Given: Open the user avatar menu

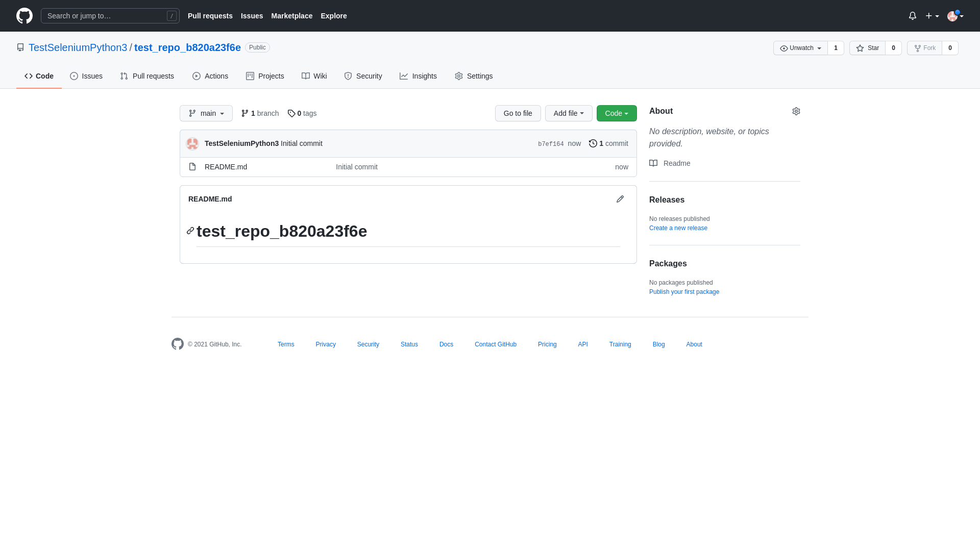Looking at the screenshot, I should click(955, 16).
